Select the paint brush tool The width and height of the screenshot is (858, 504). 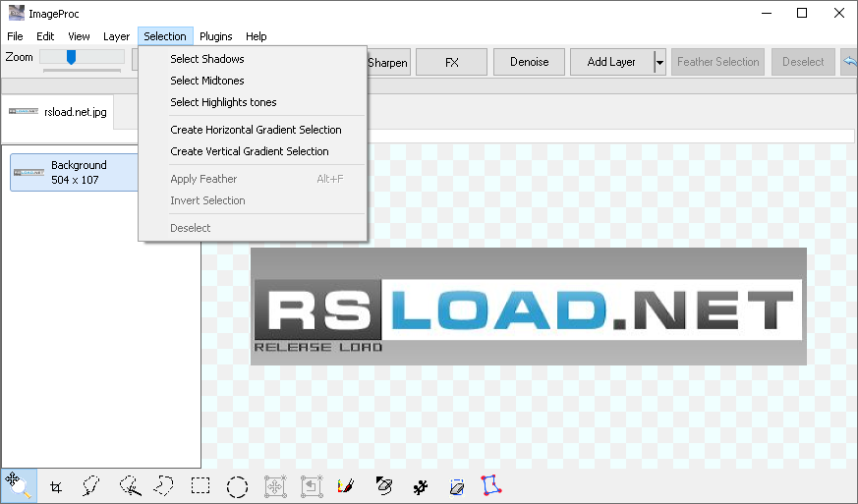pos(346,485)
